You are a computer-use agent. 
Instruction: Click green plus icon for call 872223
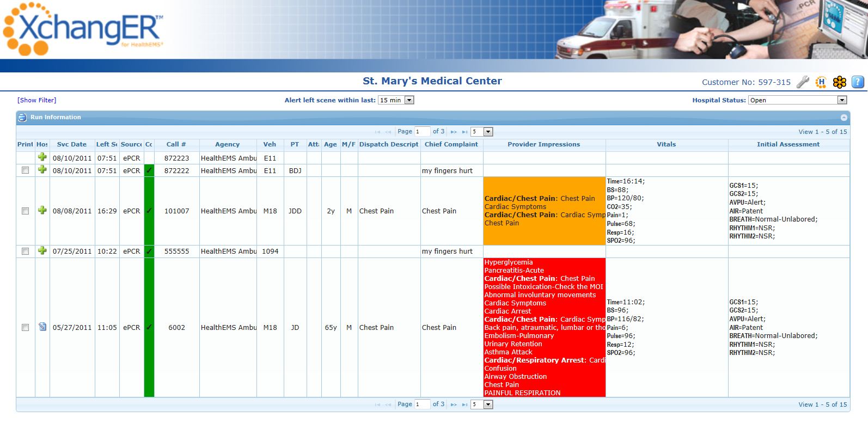pos(42,157)
